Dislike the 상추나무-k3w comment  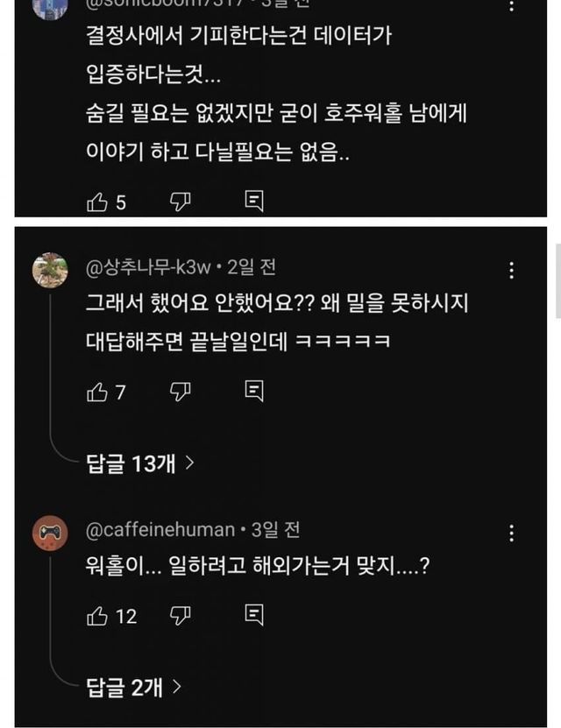pyautogui.click(x=180, y=391)
